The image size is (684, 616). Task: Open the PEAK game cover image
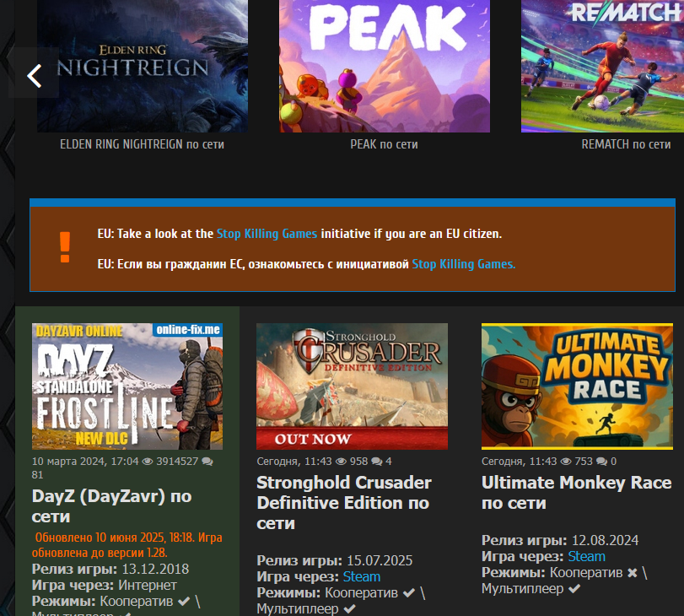tap(385, 66)
